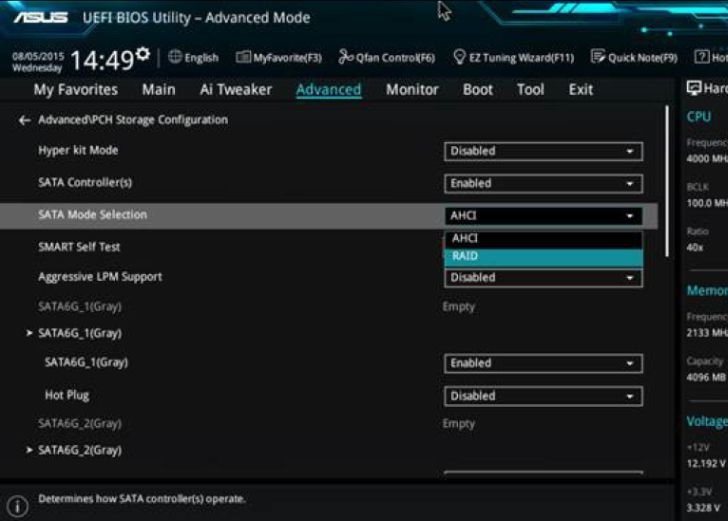Click the settings gear next to the clock
Viewport: 728px width, 521px height.
point(143,54)
